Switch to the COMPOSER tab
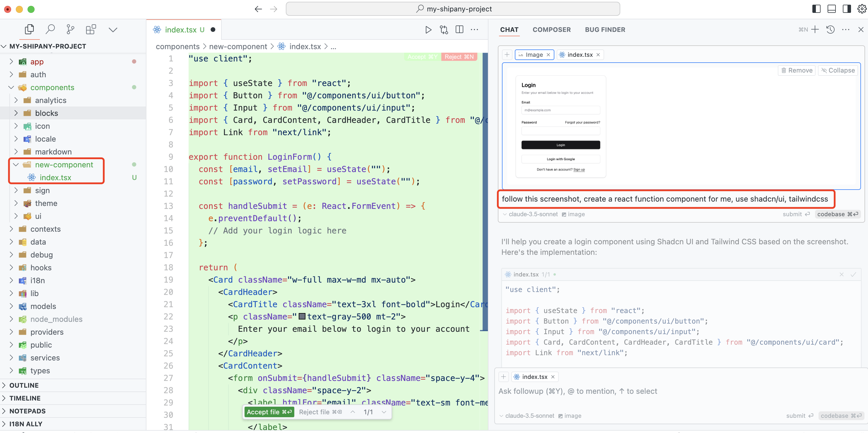The height and width of the screenshot is (433, 868). [552, 29]
